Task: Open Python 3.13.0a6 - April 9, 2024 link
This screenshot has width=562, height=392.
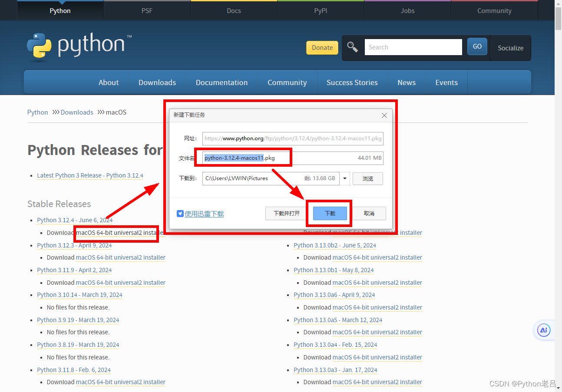Action: pyautogui.click(x=334, y=295)
